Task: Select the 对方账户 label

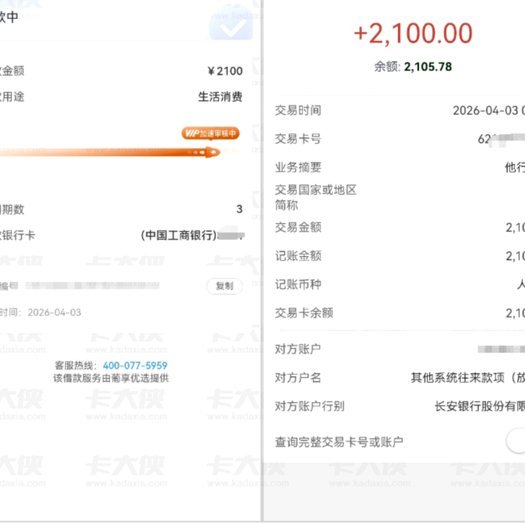Action: coord(298,349)
